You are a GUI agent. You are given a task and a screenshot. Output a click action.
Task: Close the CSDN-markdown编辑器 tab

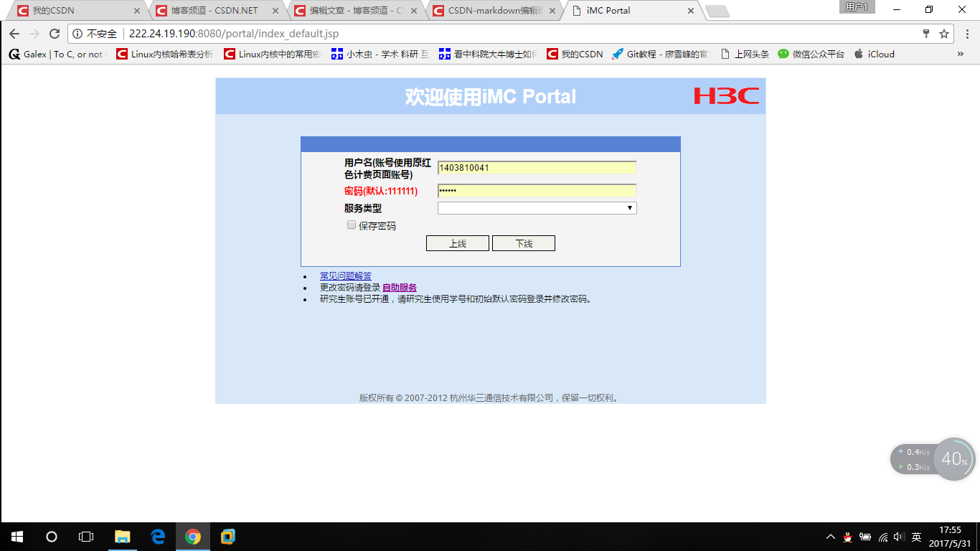tap(552, 11)
